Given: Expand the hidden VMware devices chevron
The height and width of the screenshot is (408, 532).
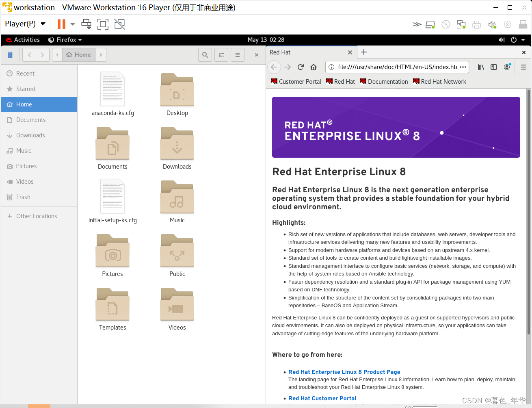Looking at the screenshot, I should 417,24.
